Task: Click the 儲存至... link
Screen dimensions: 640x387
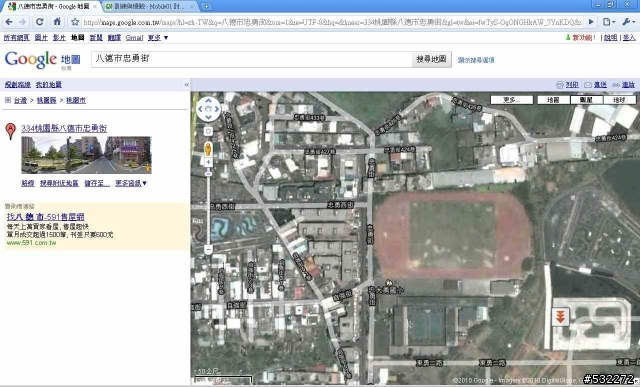Action: coord(97,183)
